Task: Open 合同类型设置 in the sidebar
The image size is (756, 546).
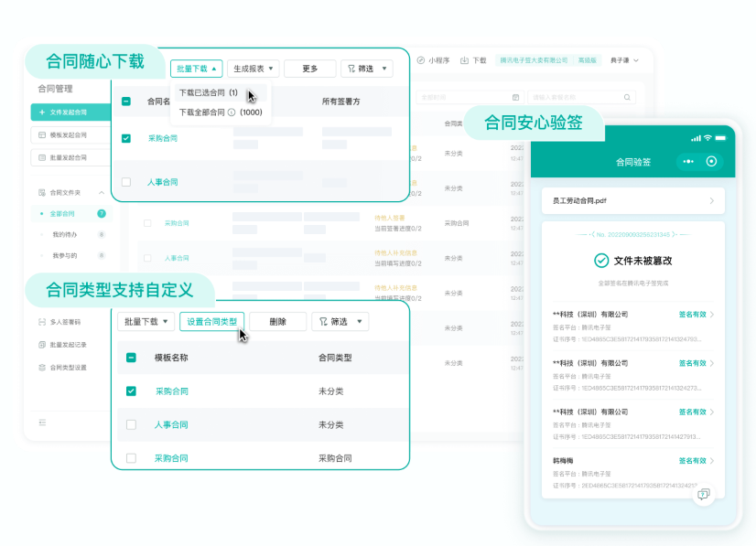Action: pos(62,368)
